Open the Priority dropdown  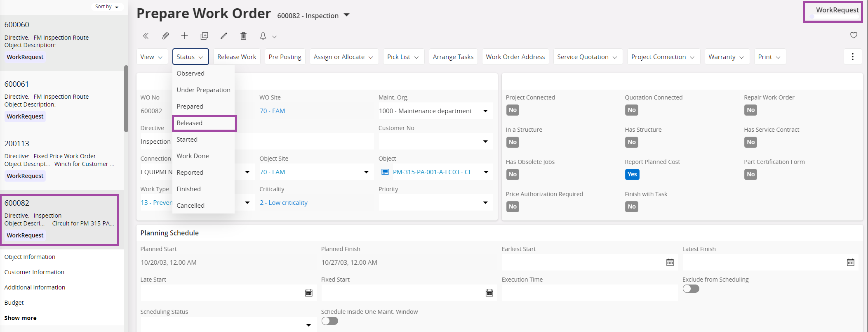coord(485,203)
